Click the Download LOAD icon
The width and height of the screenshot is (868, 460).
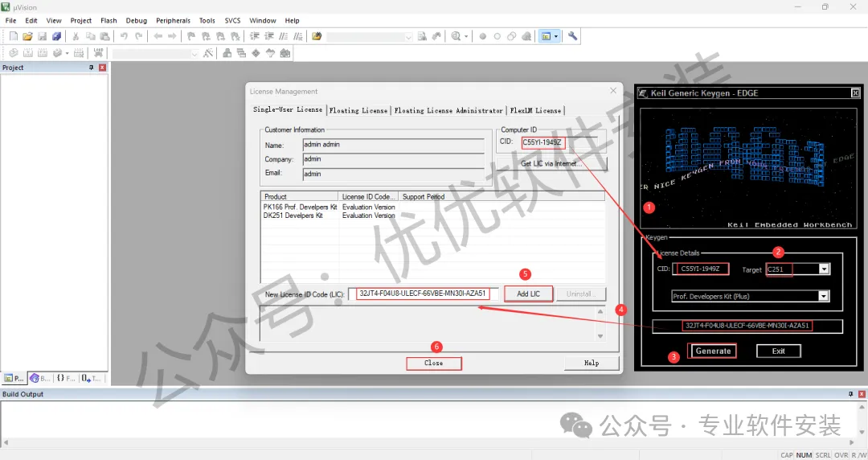point(98,53)
